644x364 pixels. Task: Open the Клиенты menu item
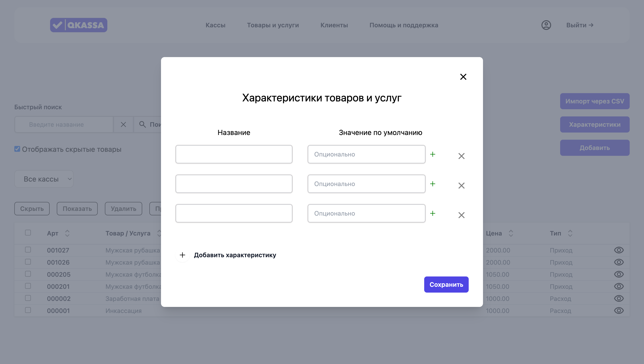tap(334, 25)
